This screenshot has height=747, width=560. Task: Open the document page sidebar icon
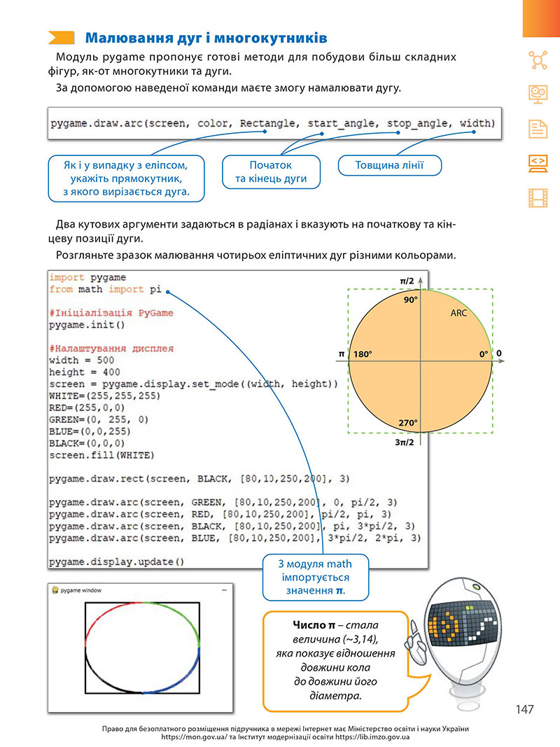tap(538, 129)
